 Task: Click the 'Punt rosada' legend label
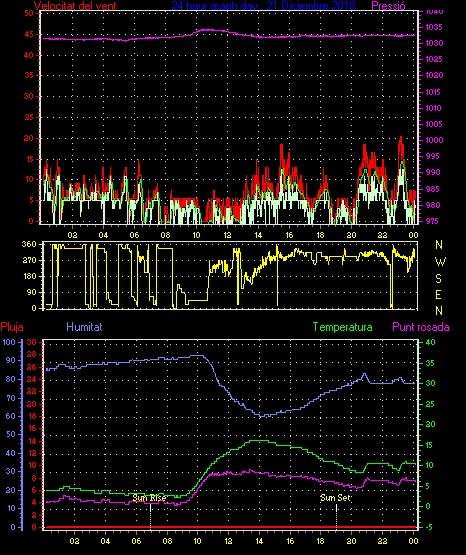coord(421,327)
